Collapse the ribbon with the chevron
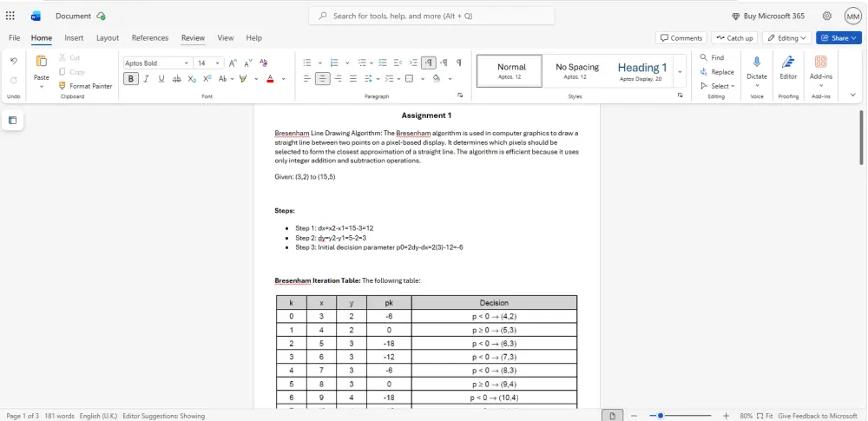The height and width of the screenshot is (421, 868). click(x=853, y=95)
